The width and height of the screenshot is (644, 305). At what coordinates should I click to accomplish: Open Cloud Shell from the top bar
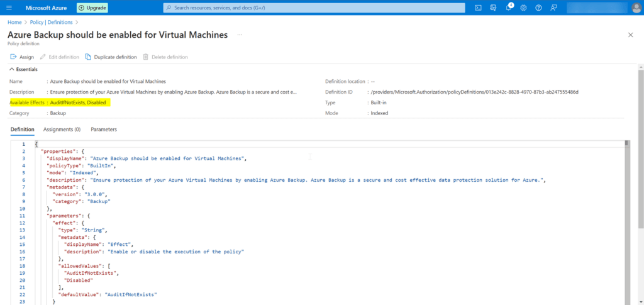click(x=478, y=8)
